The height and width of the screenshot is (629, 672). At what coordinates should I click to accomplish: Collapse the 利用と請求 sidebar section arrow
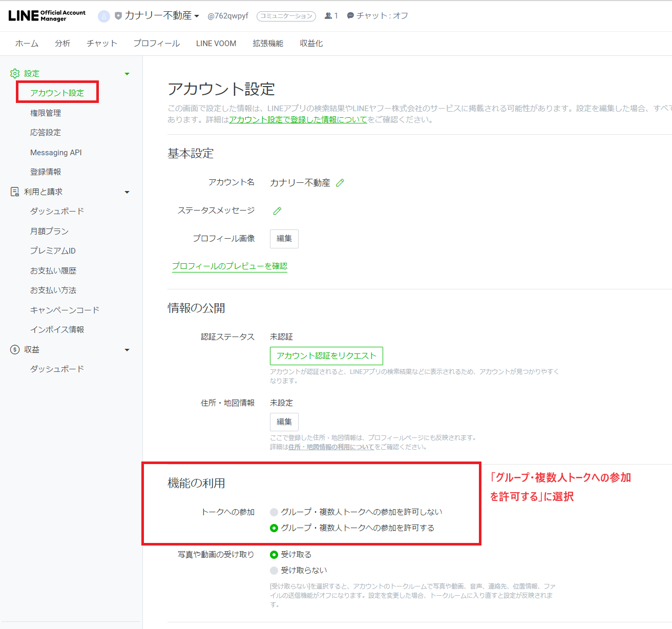[127, 192]
